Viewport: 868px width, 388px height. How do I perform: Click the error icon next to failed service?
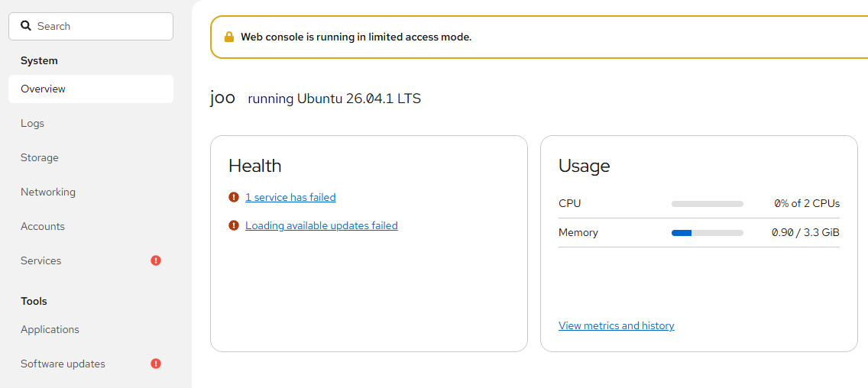pyautogui.click(x=234, y=196)
